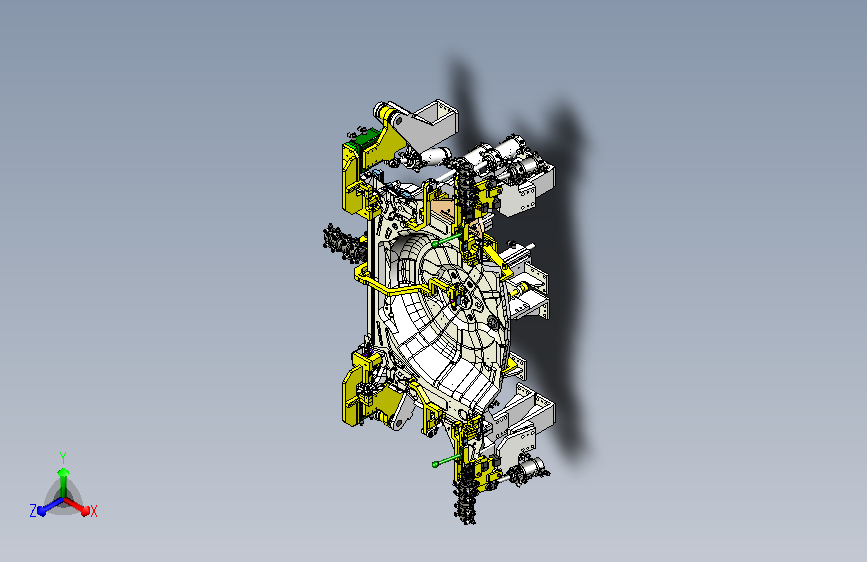Select the chain sprocket on the model's left side

pos(343,243)
